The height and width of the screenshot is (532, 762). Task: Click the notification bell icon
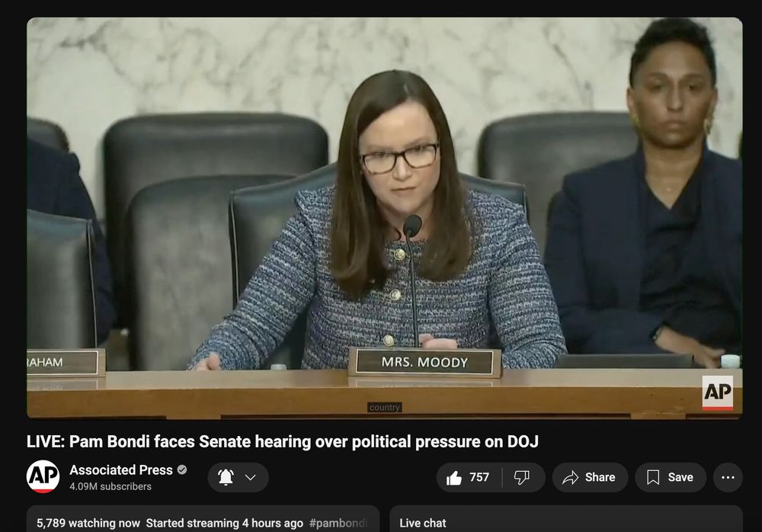226,478
